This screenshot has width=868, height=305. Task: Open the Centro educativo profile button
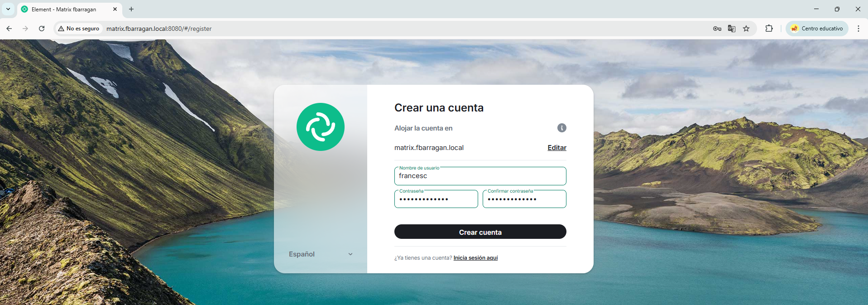point(817,29)
